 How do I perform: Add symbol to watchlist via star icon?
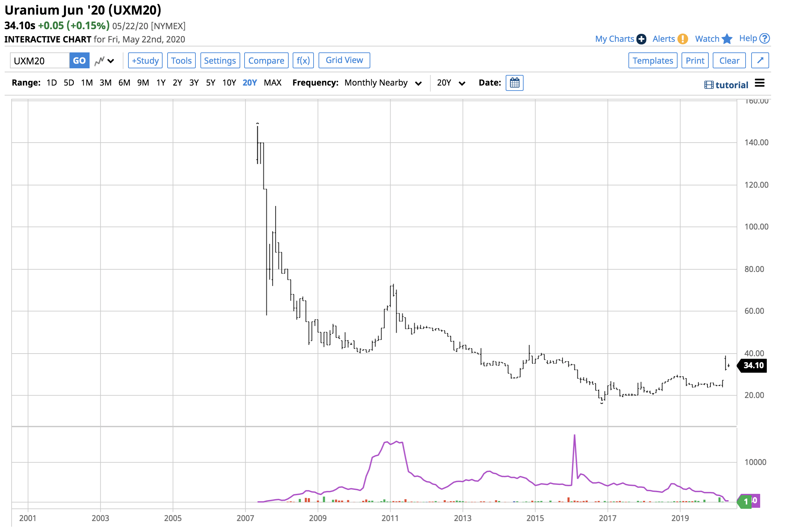[726, 39]
